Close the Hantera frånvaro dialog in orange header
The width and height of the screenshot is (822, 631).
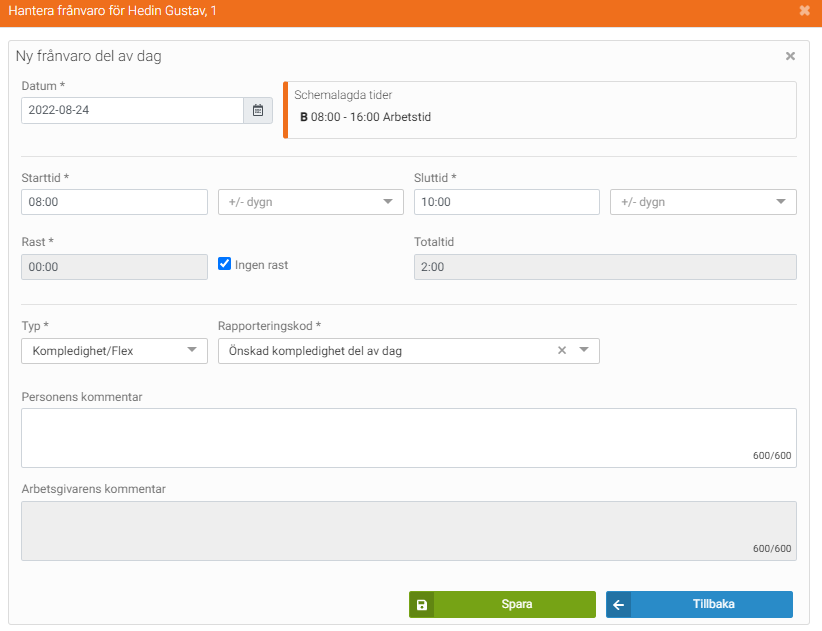click(805, 11)
